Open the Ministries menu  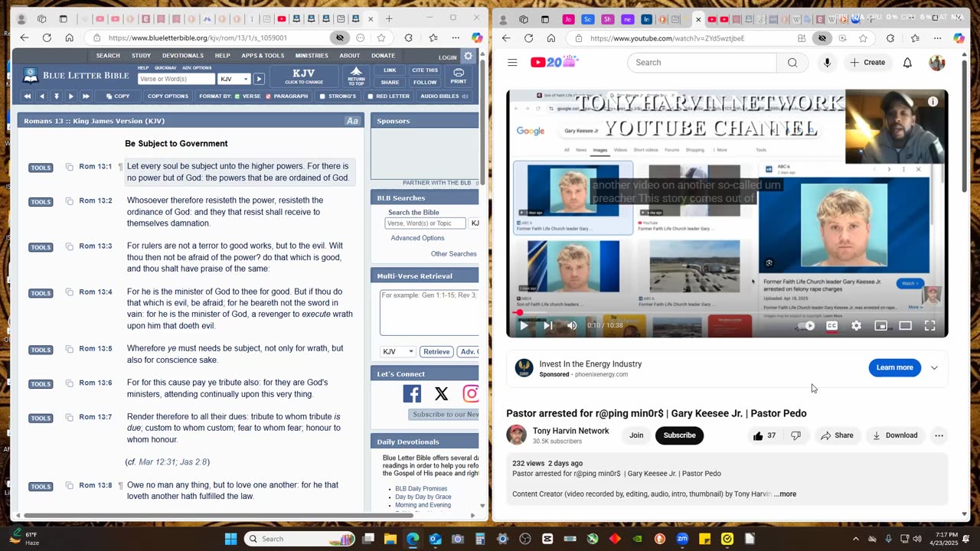[312, 56]
